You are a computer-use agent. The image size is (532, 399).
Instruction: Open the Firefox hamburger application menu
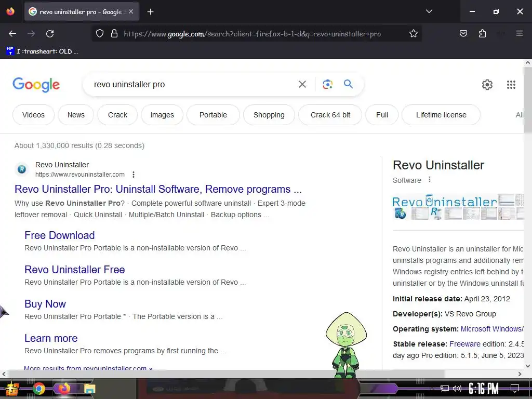point(519,33)
